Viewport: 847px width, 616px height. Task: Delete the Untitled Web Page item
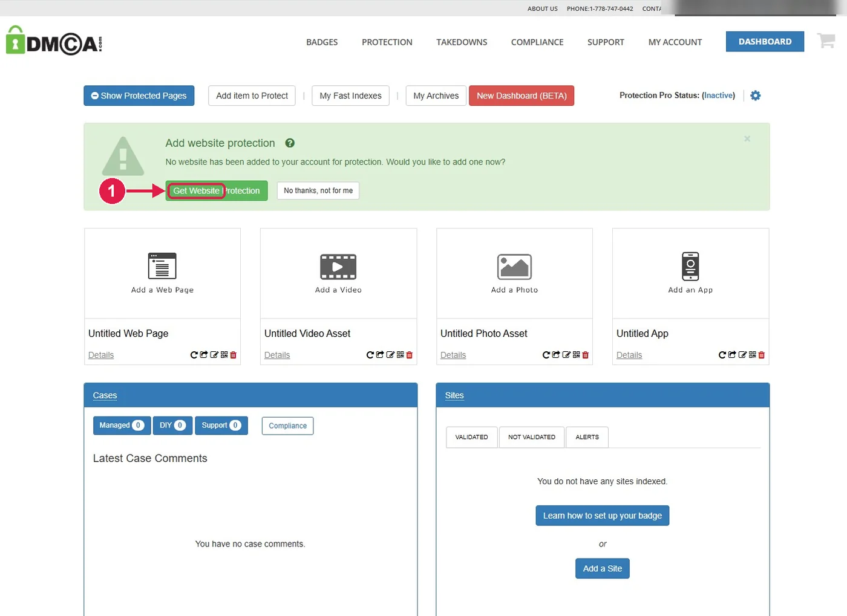click(234, 355)
